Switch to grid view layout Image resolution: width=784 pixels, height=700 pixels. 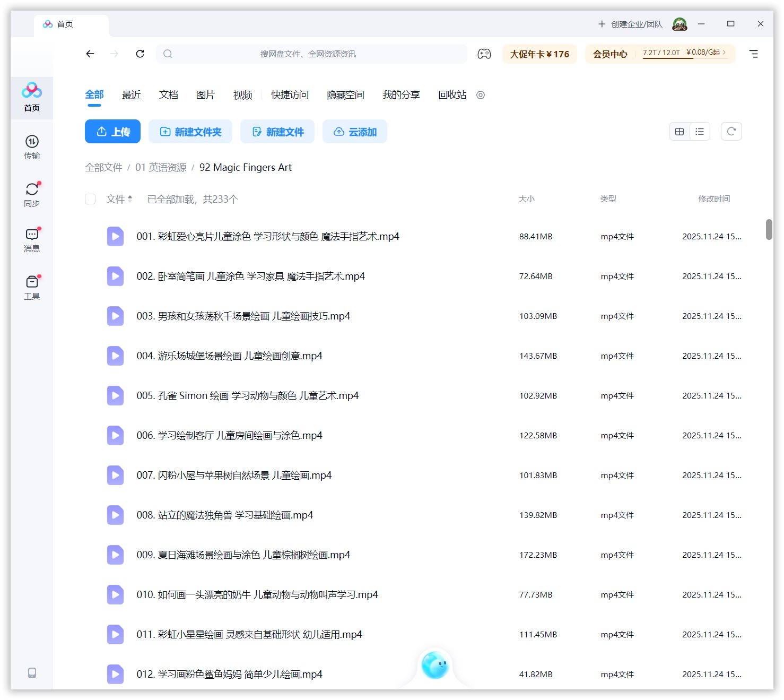coord(680,132)
